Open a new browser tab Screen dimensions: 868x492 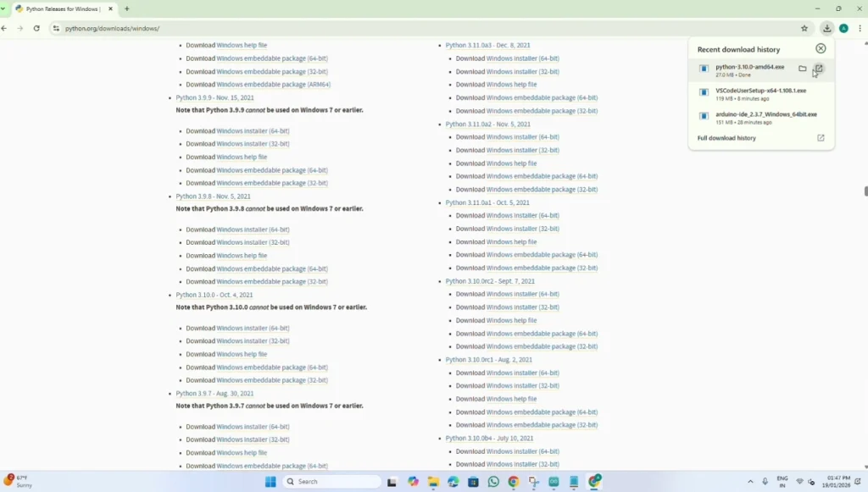[127, 8]
